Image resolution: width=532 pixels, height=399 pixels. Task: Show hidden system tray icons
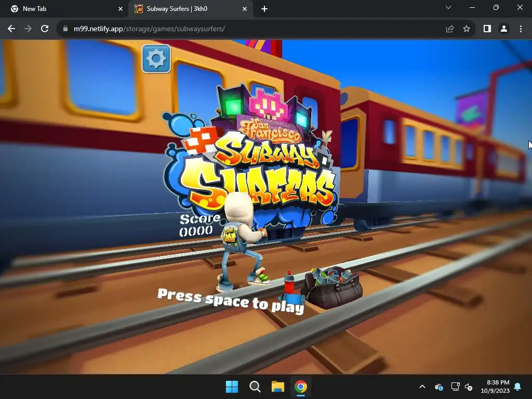click(422, 387)
